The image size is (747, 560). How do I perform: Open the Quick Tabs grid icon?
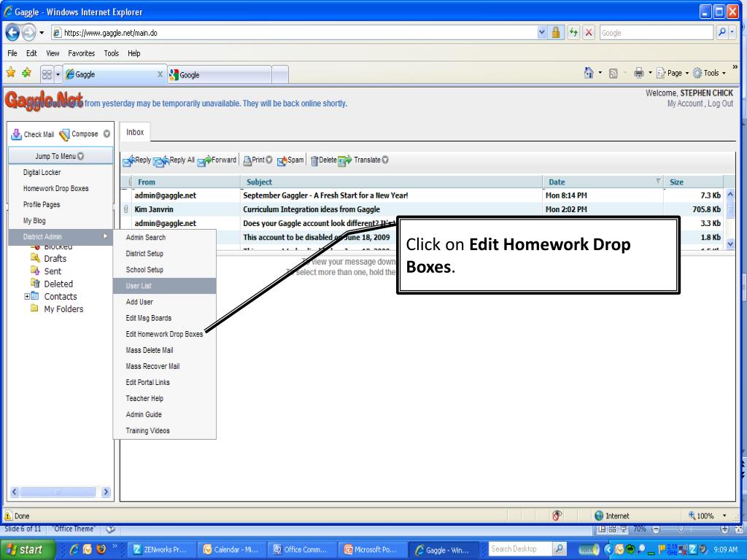coord(47,74)
